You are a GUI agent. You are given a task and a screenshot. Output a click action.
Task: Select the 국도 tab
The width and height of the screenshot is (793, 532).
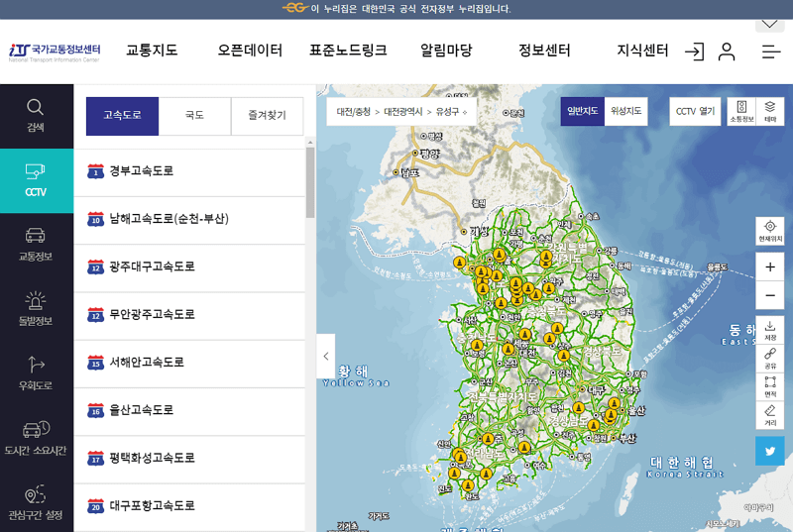(194, 116)
